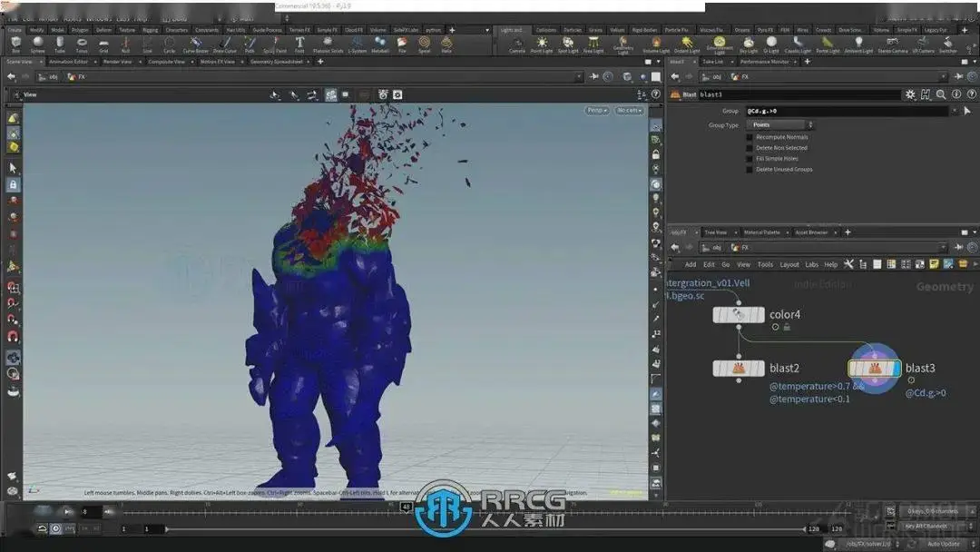Add an Environment Light
The height and width of the screenshot is (552, 980).
720,44
